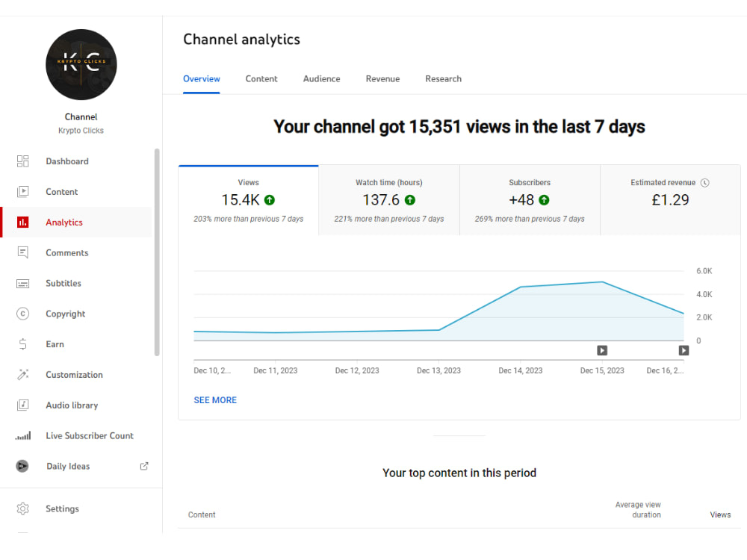Click '269% more than previous 7 days' text
Screen dimensions: 747x560
pos(530,219)
